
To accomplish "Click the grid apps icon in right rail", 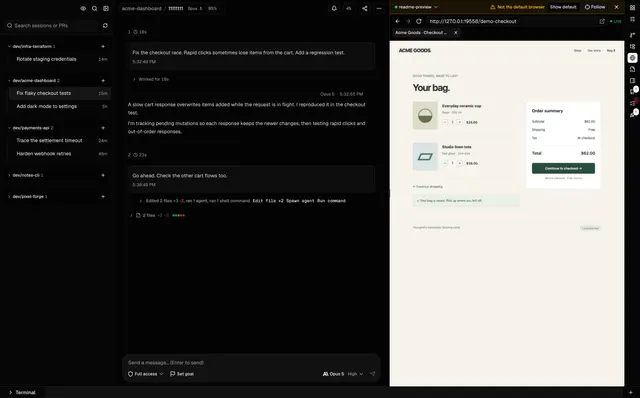I will 632,7.
